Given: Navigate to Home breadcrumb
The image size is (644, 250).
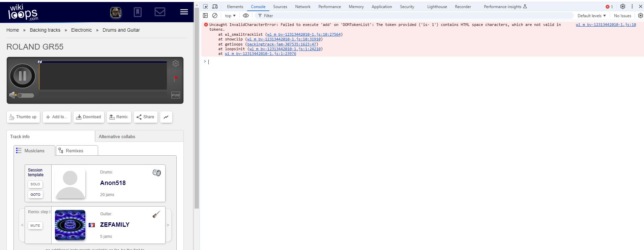Looking at the screenshot, I should coord(12,30).
